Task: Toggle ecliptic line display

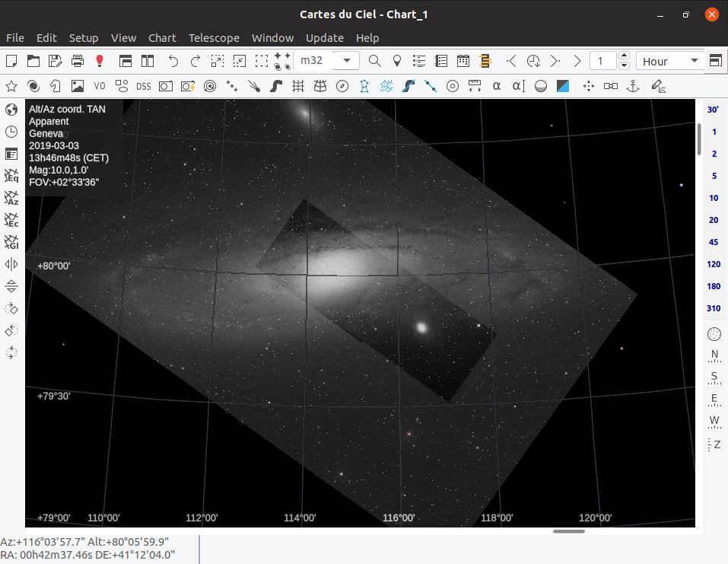Action: [x=431, y=86]
